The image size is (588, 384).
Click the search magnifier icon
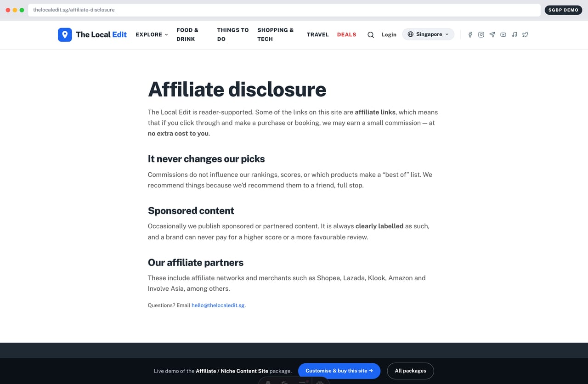pyautogui.click(x=371, y=34)
